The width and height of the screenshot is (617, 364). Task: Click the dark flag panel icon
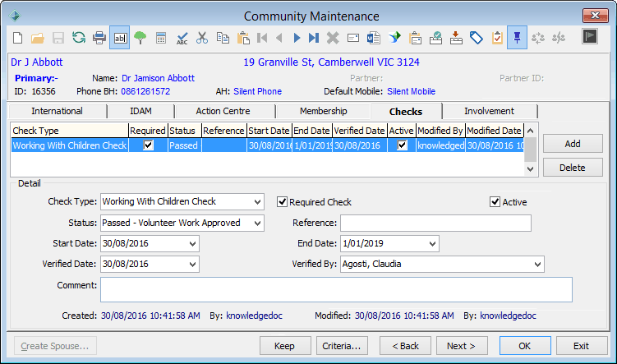(x=589, y=37)
